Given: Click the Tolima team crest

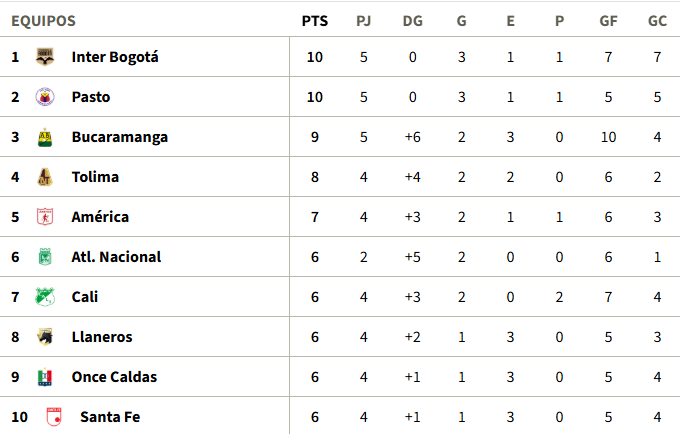Looking at the screenshot, I should [44, 177].
